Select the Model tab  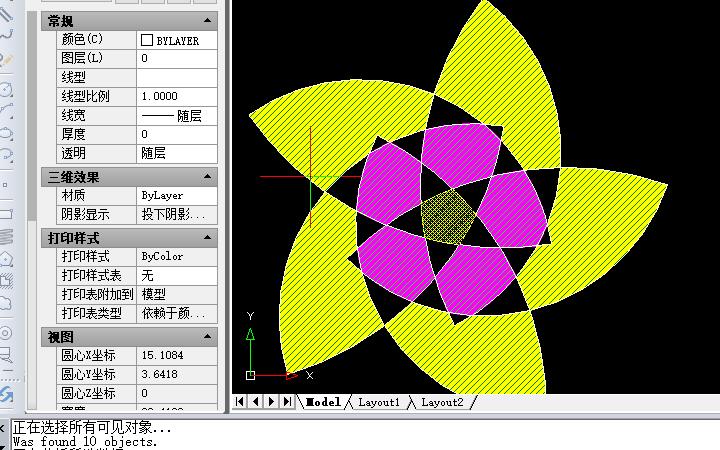point(323,402)
